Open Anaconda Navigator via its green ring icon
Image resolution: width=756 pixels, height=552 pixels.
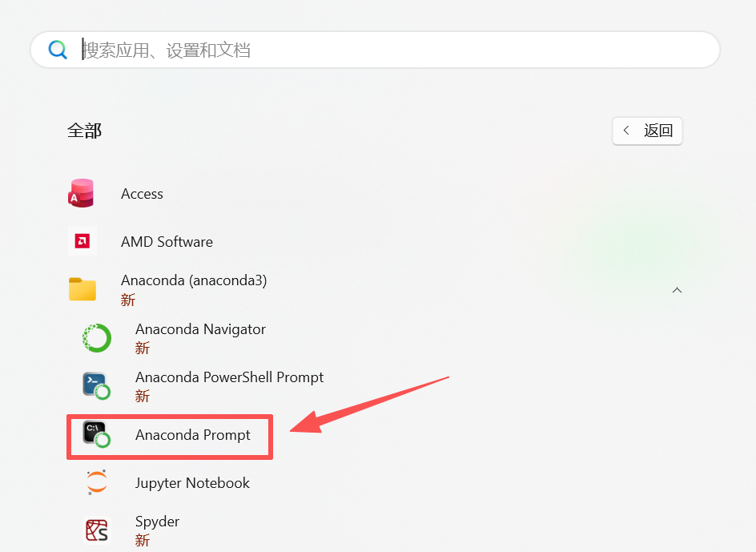[x=96, y=338]
